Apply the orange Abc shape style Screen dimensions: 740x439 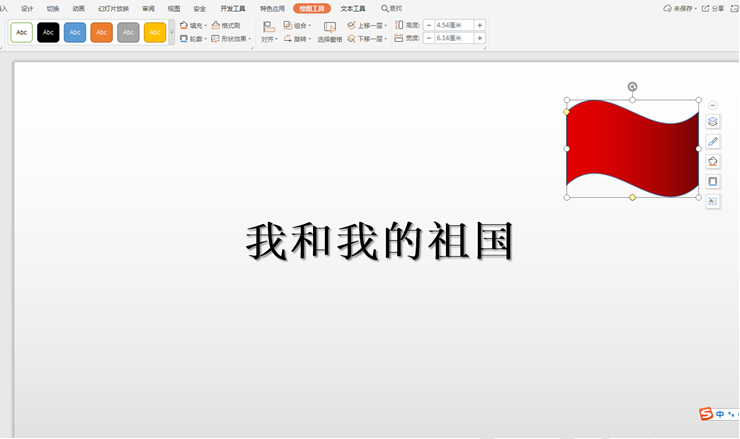(x=101, y=33)
